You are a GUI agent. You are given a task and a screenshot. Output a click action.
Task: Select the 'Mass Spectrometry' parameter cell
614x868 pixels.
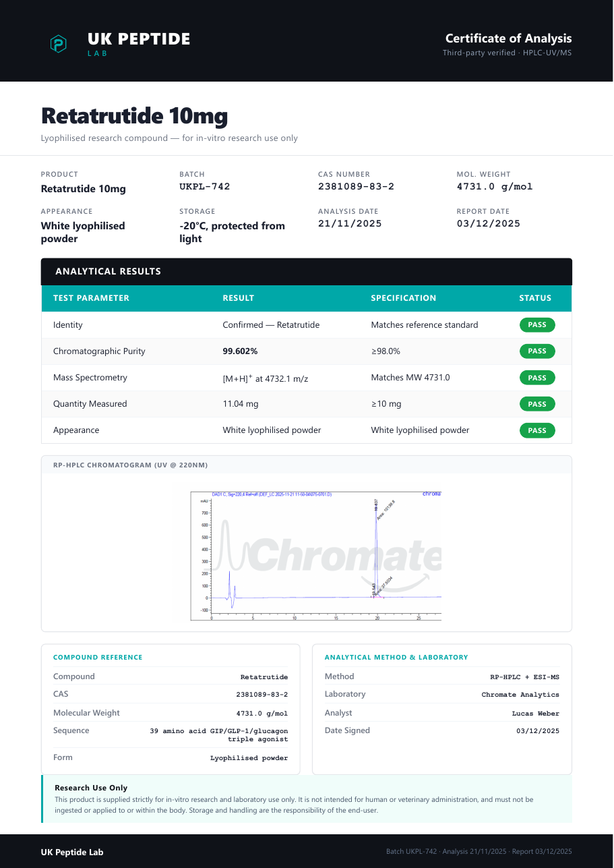(90, 378)
